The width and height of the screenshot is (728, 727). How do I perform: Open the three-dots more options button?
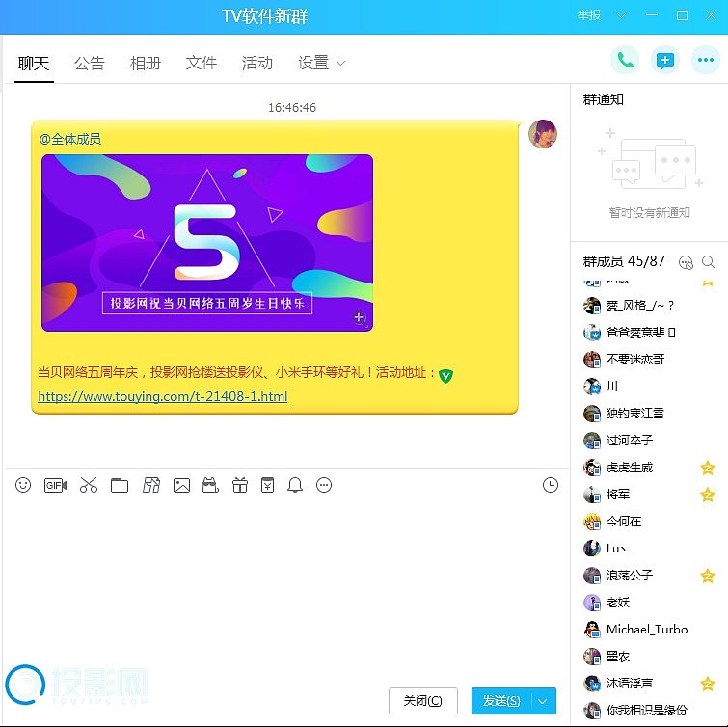705,60
